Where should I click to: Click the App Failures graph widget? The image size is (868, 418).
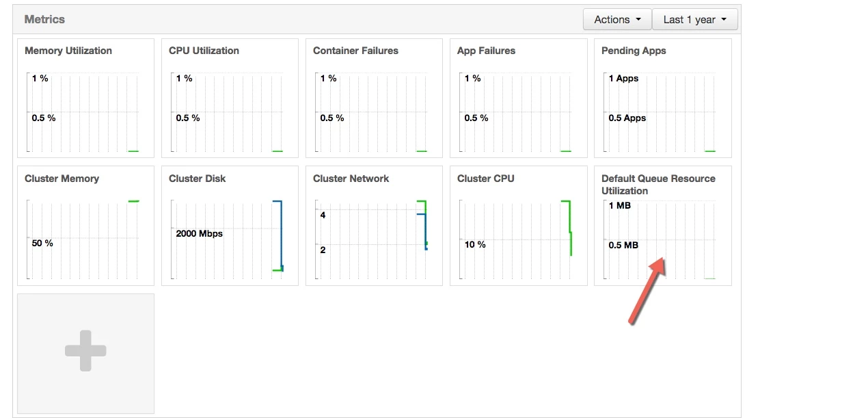click(x=518, y=99)
